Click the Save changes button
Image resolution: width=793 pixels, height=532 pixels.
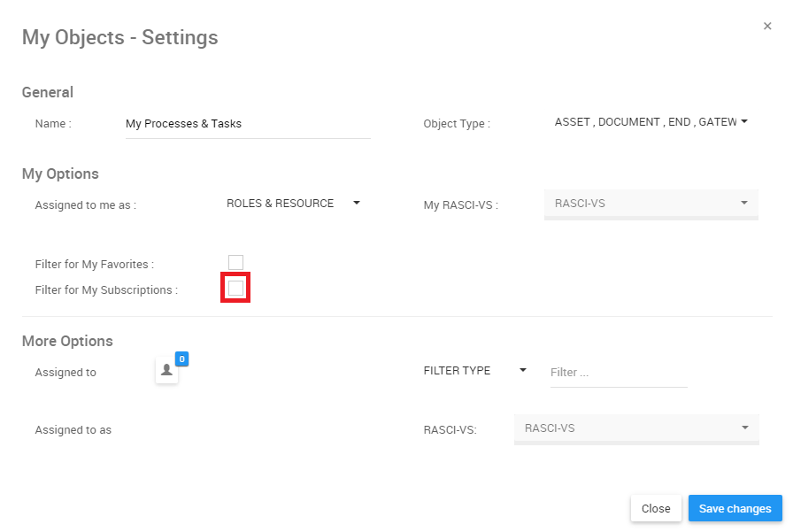(x=735, y=509)
